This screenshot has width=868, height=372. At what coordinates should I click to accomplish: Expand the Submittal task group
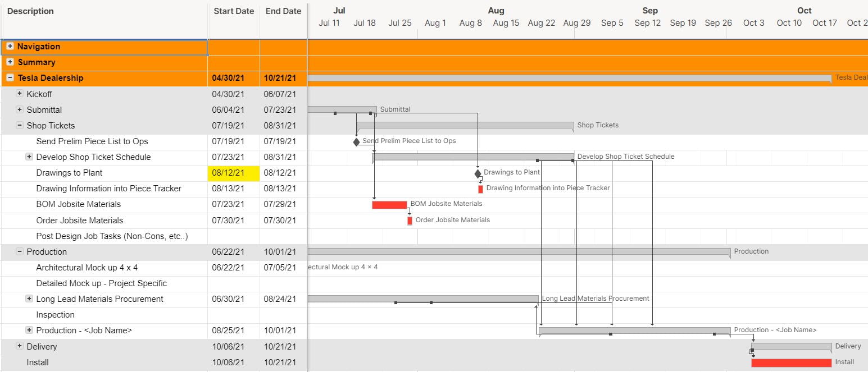click(x=19, y=110)
